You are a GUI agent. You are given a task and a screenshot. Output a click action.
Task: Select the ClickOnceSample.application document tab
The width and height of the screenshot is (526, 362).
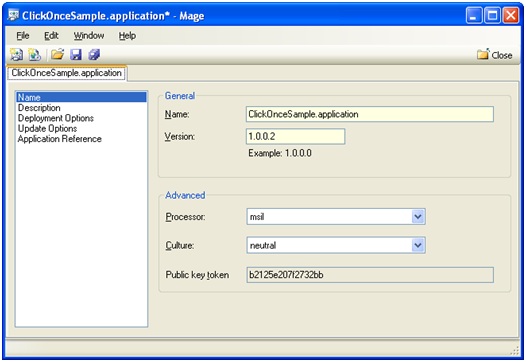66,73
